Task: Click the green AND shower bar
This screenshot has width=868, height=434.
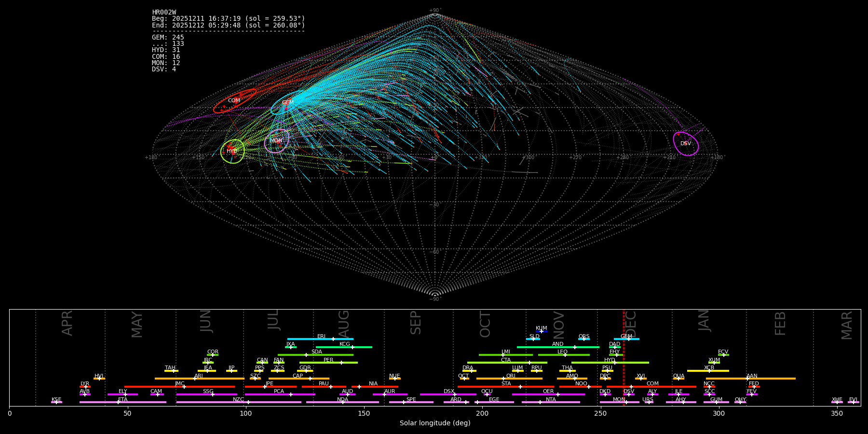Action: click(x=558, y=347)
